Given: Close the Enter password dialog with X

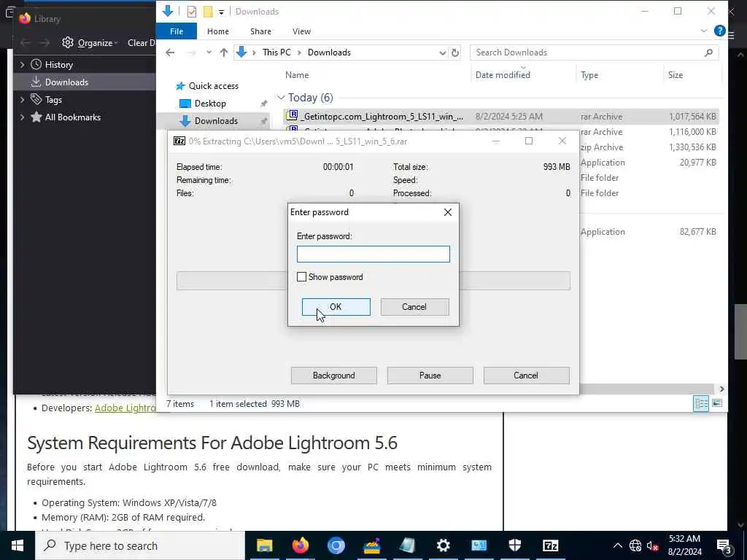Looking at the screenshot, I should click(447, 212).
